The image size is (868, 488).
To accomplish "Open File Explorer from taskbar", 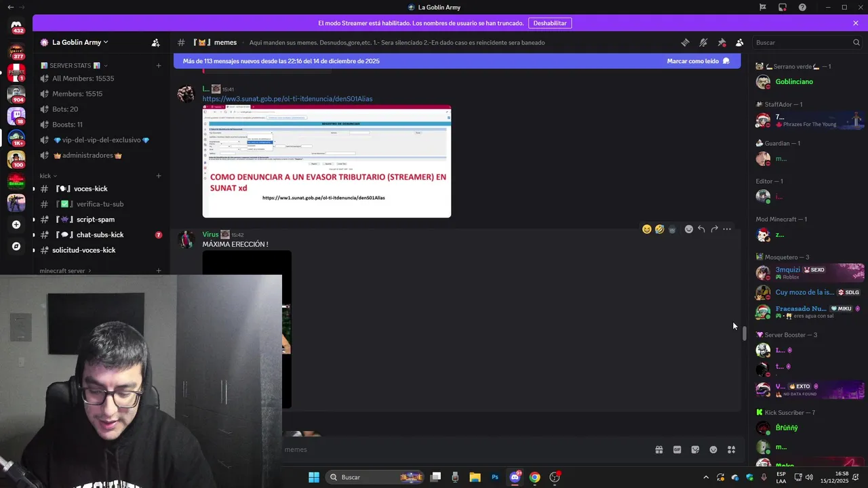I will [x=475, y=477].
